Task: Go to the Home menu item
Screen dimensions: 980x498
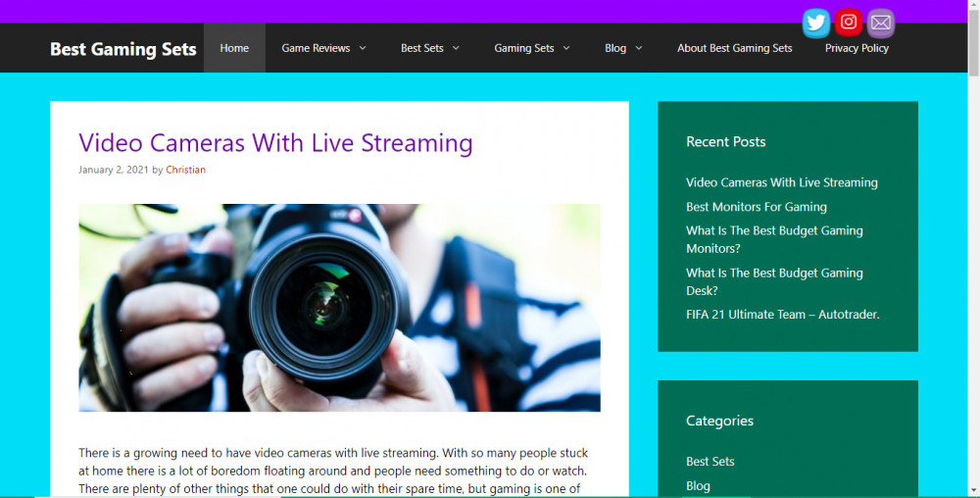Action: pyautogui.click(x=234, y=48)
